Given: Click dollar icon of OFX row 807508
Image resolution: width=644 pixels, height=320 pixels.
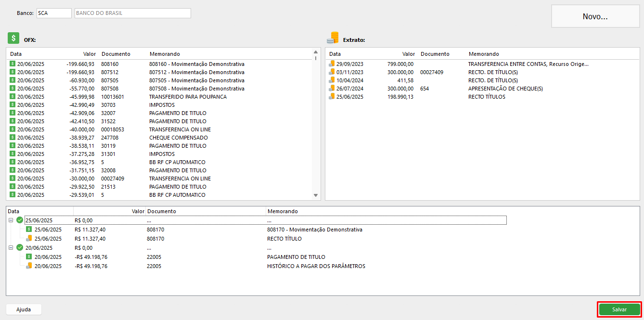Looking at the screenshot, I should click(x=13, y=88).
